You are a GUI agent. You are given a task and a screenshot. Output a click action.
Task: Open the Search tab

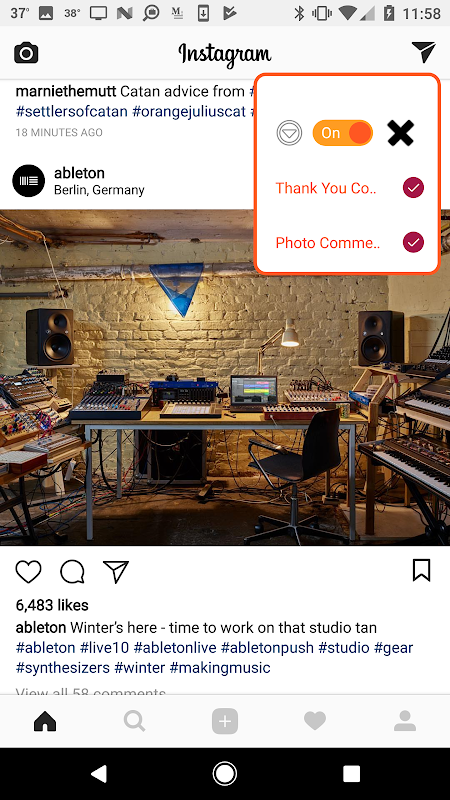135,721
